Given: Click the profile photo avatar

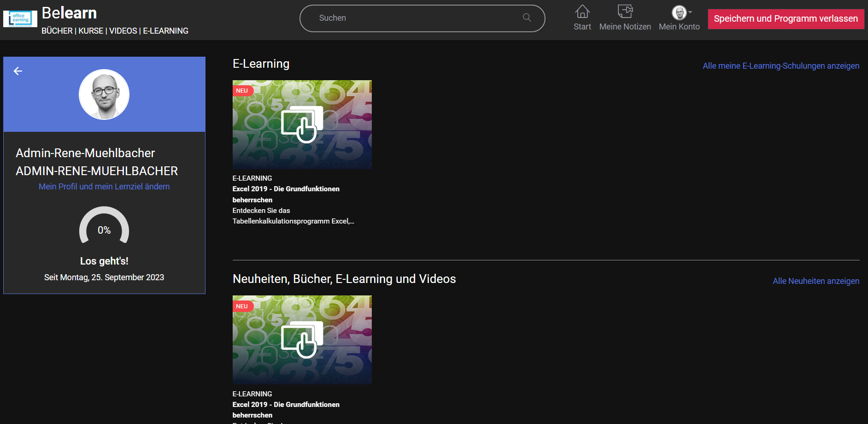Looking at the screenshot, I should tap(104, 94).
